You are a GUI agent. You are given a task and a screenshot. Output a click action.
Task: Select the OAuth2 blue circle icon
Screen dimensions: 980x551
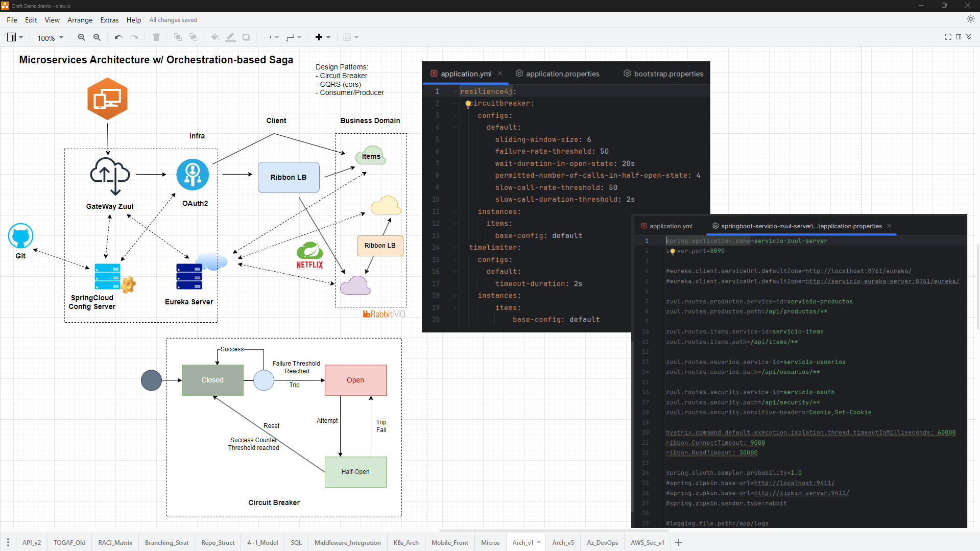coord(193,175)
